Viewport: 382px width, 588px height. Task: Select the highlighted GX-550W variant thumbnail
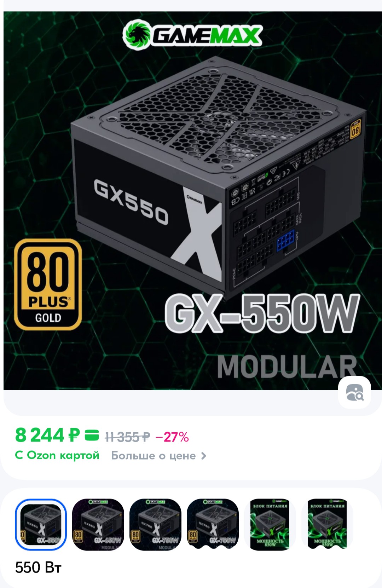click(x=41, y=524)
